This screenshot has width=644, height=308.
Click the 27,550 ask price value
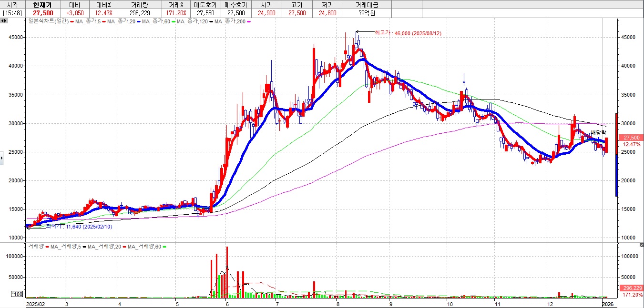tap(206, 13)
